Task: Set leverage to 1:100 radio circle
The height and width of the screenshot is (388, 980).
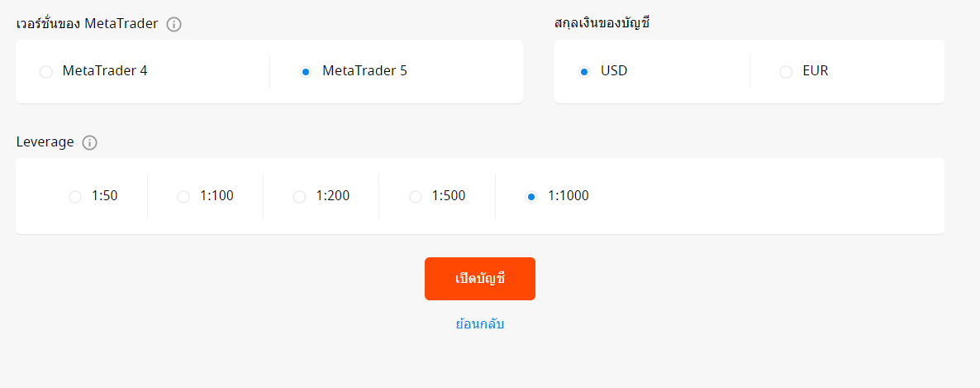Action: tap(183, 197)
